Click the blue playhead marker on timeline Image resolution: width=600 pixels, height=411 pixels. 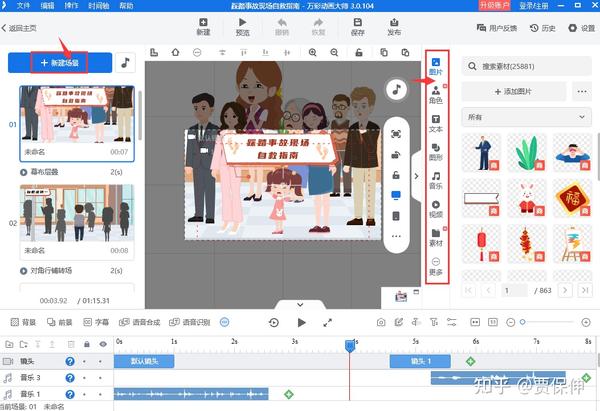coord(350,346)
